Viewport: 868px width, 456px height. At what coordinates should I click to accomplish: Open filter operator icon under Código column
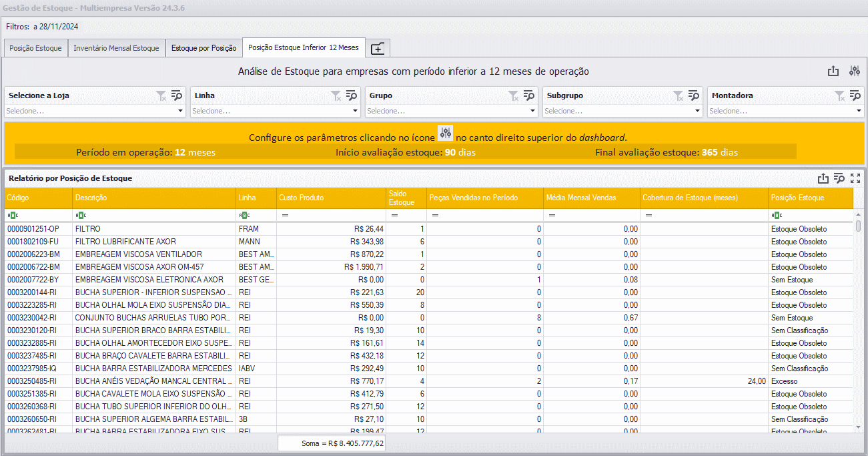[13, 215]
